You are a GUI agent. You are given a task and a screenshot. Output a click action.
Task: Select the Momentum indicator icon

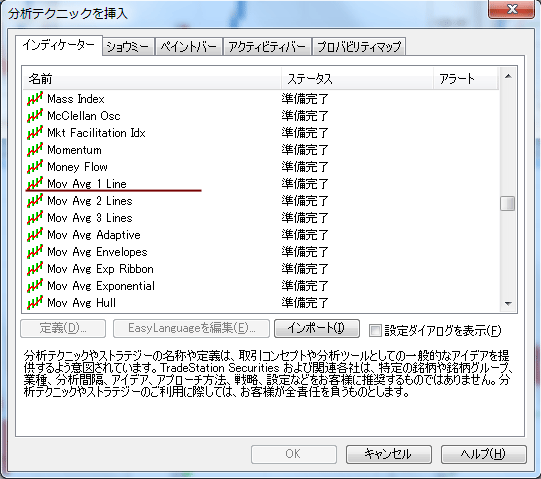35,150
